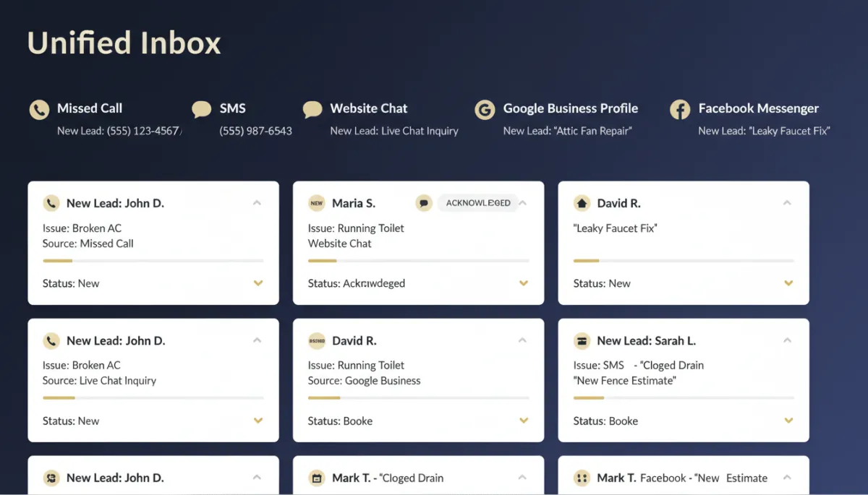Open status dropdown on Sarah L. card
Viewport: 868px width, 495px height.
pos(789,421)
